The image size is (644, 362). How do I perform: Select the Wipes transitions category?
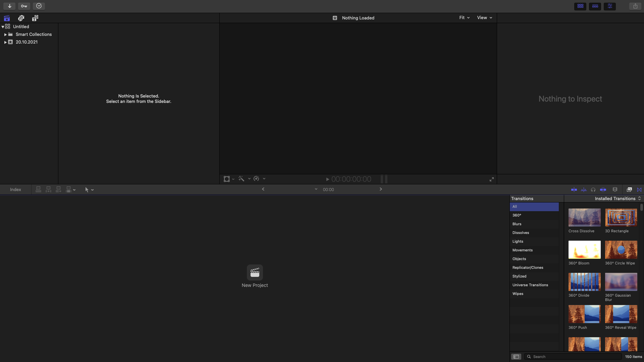pos(518,294)
